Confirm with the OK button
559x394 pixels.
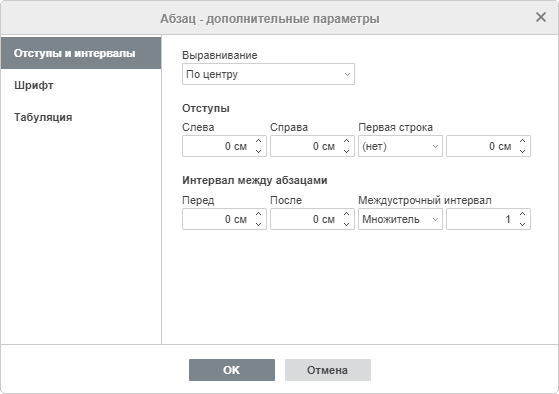pos(232,370)
